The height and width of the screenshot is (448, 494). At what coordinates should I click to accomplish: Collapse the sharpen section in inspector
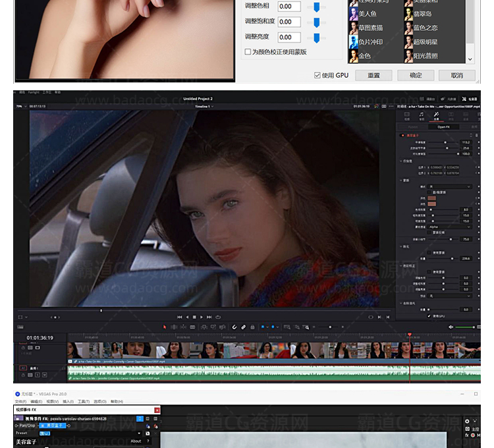coord(401,246)
